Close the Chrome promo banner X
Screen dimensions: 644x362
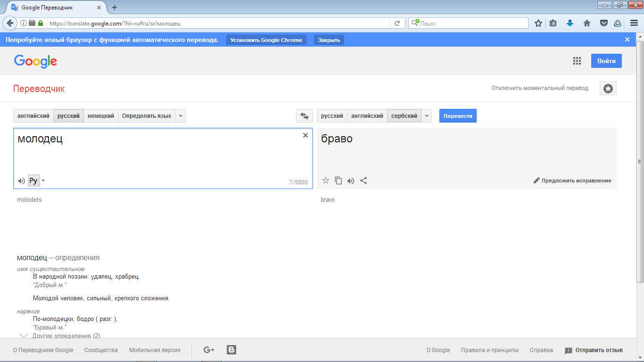point(627,40)
